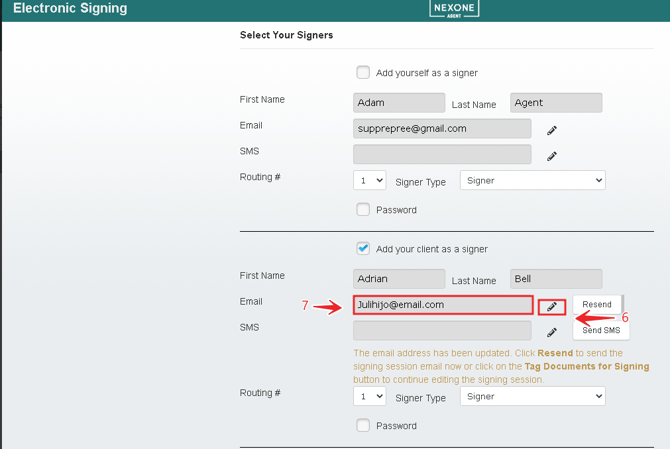Click the Last Name field containing Bell
This screenshot has width=670, height=449.
(555, 279)
